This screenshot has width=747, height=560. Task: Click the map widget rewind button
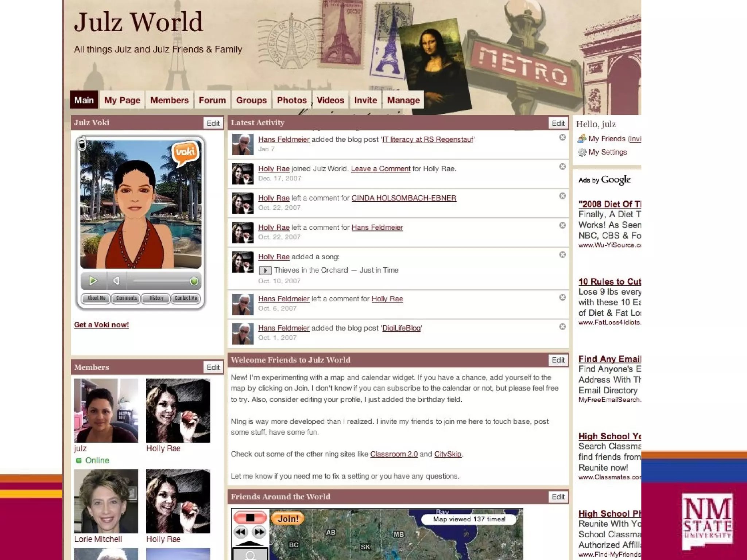click(241, 532)
